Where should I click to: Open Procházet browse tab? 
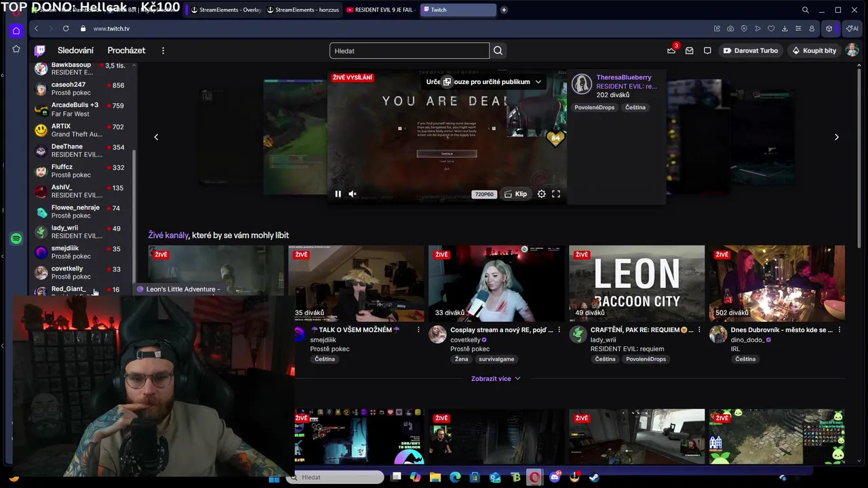126,50
